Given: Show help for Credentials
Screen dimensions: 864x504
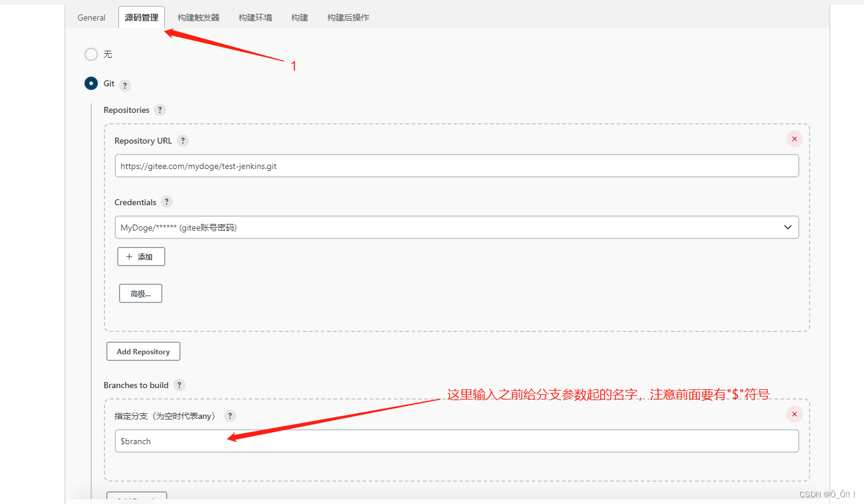Looking at the screenshot, I should (x=167, y=202).
